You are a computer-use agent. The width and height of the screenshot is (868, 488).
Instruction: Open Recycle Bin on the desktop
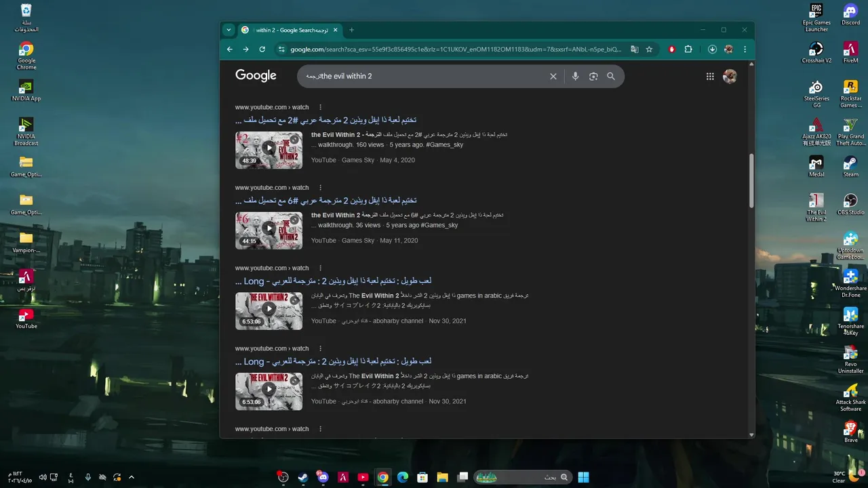pos(26,18)
